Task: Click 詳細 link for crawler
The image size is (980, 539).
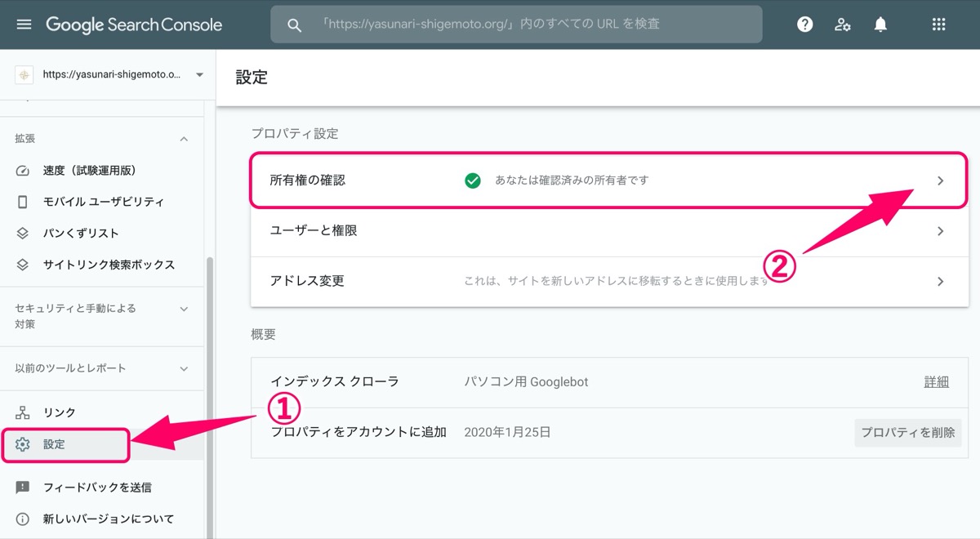Action: point(936,382)
